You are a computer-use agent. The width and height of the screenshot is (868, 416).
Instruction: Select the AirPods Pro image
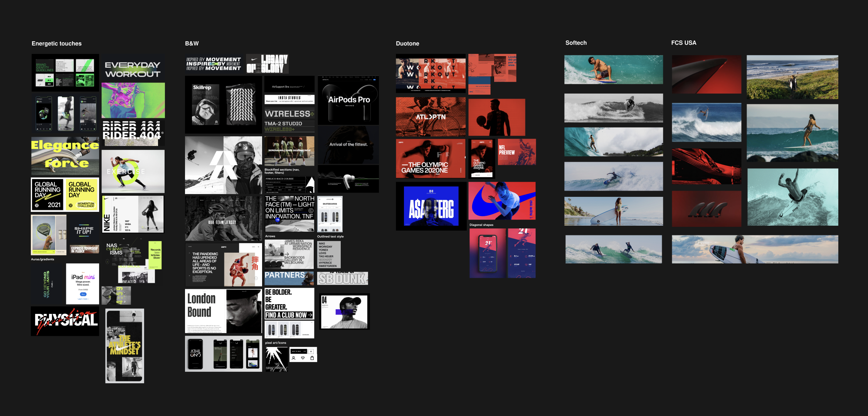tap(348, 100)
